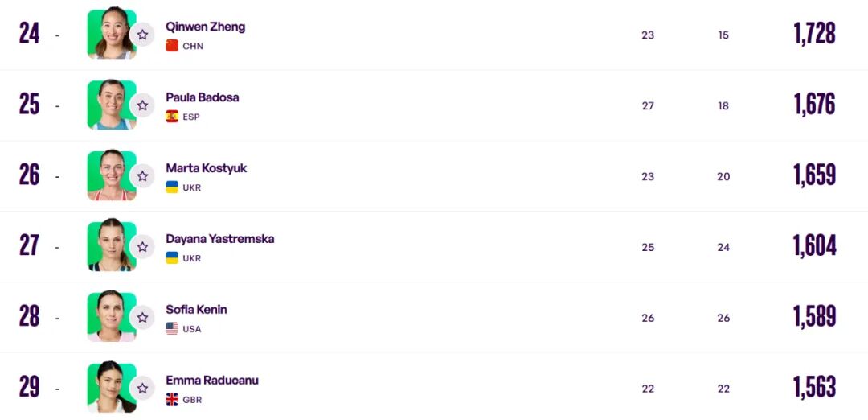Open Sofia Kenin's player page link
The height and width of the screenshot is (420, 868).
(196, 310)
